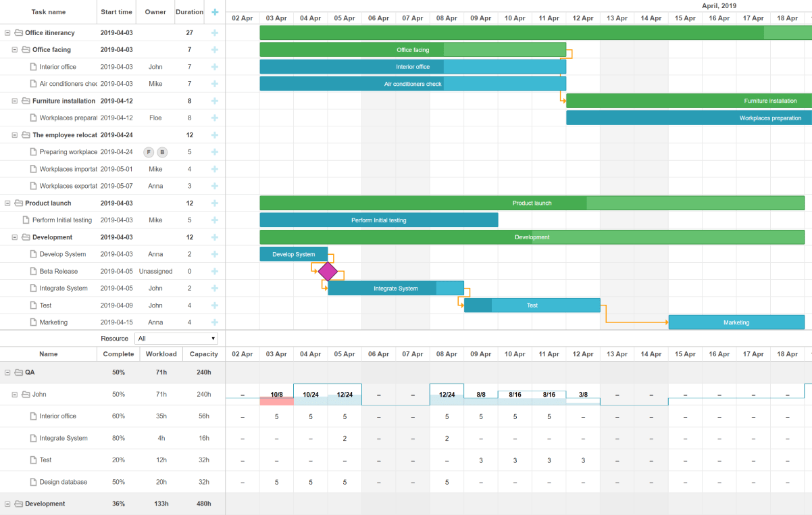This screenshot has width=812, height=515.
Task: Collapse the Development task group
Action: point(15,237)
